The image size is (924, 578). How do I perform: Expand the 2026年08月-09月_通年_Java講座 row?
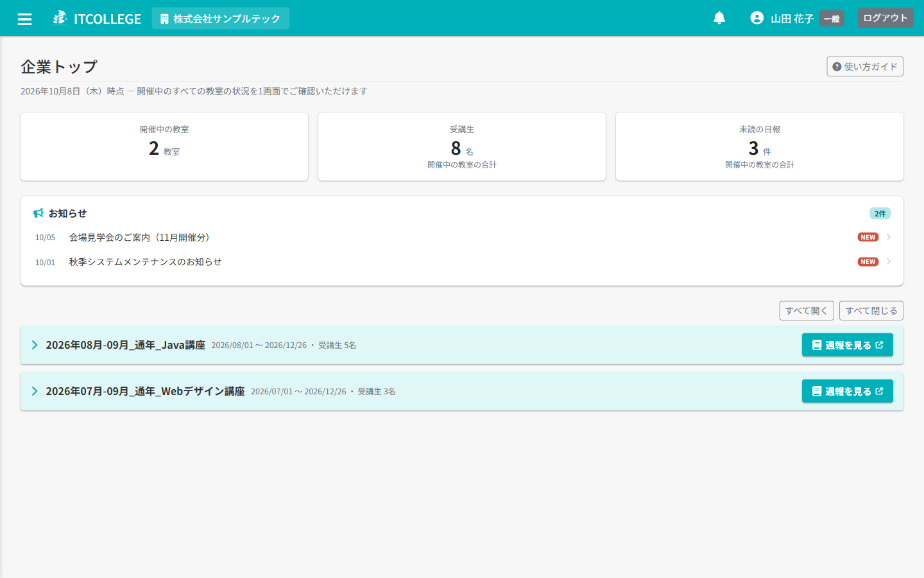pos(35,345)
